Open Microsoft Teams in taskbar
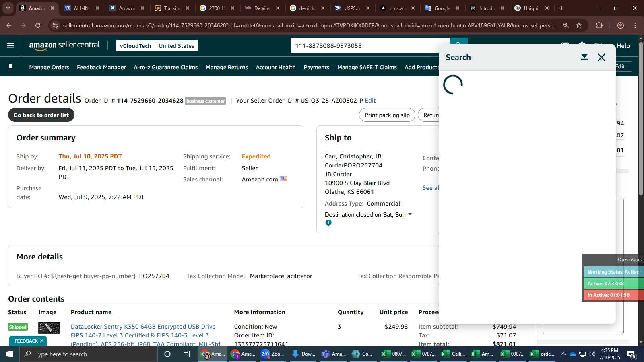Screen dimensions: 644x362 coord(334,354)
